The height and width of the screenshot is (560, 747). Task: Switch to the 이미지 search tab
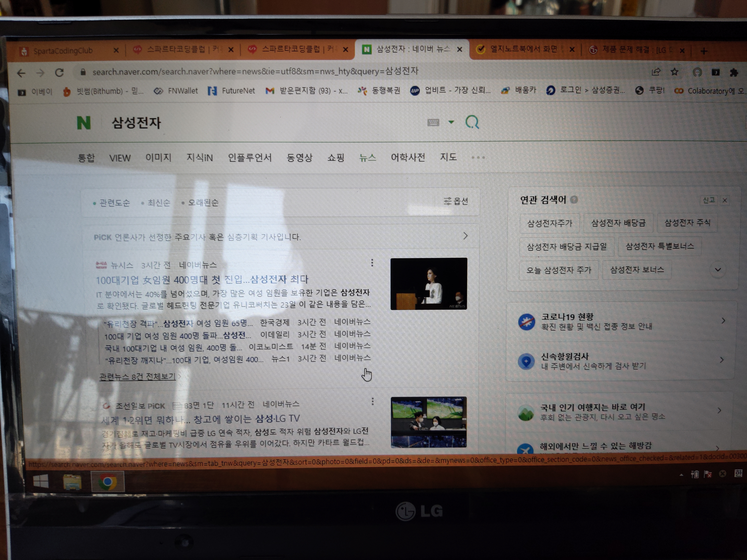(158, 158)
